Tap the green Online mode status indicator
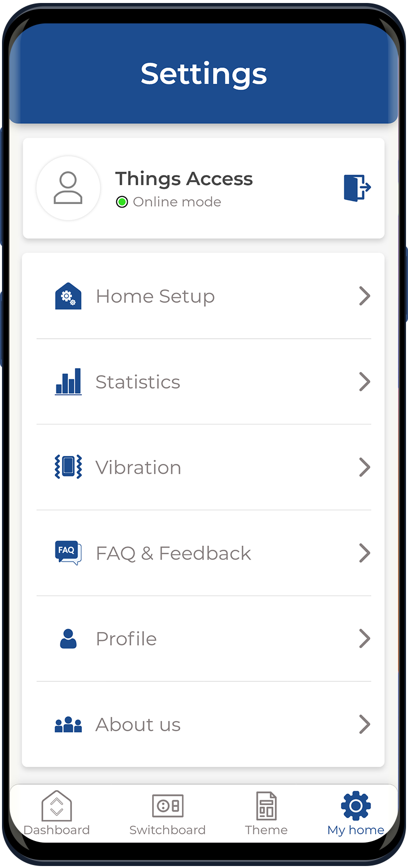408x868 pixels. tap(122, 202)
